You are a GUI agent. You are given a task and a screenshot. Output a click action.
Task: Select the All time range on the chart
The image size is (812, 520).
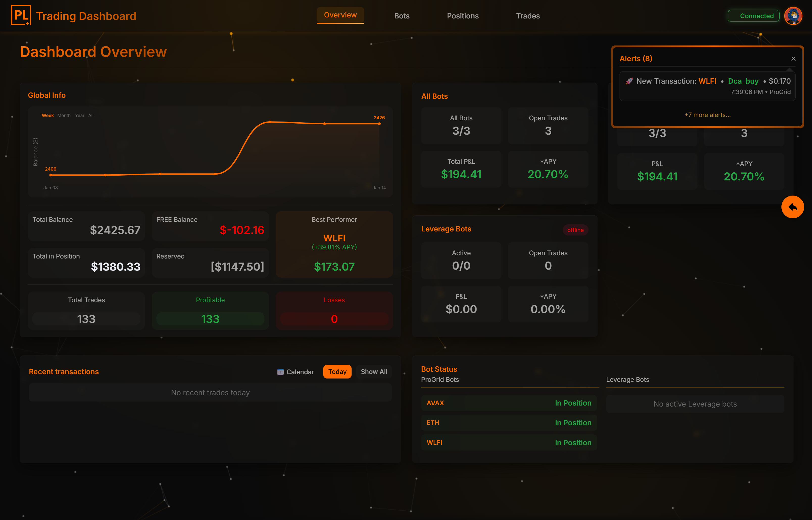click(x=90, y=115)
